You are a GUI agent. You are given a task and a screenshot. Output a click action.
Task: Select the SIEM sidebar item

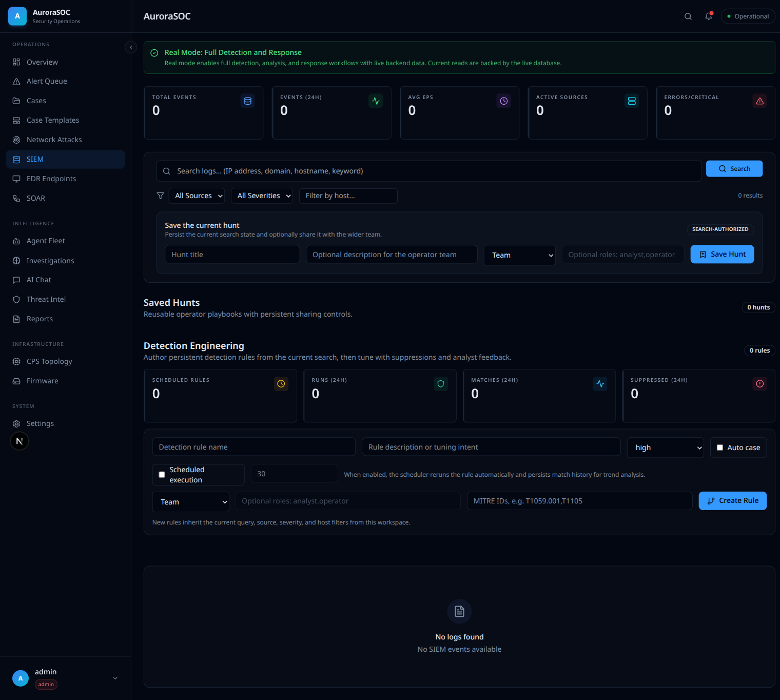[65, 159]
